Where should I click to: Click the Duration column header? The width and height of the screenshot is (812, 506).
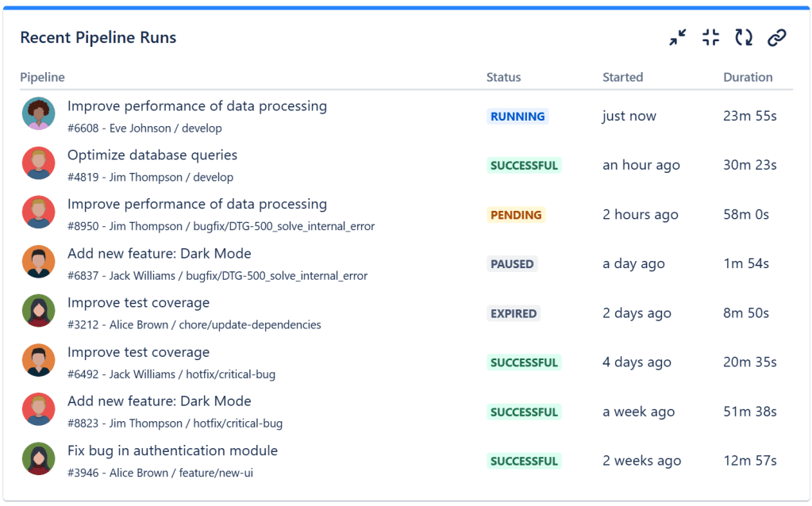748,77
